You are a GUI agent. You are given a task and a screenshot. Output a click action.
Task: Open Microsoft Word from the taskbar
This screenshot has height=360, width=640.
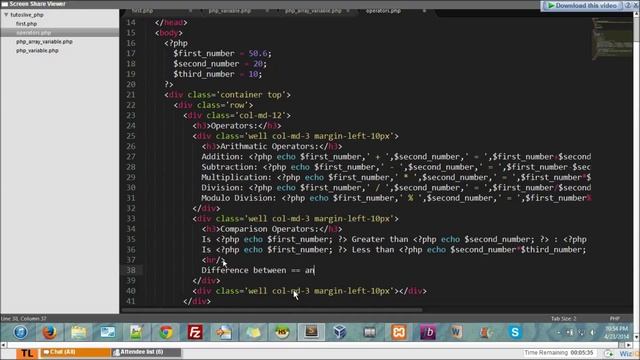[x=456, y=332]
